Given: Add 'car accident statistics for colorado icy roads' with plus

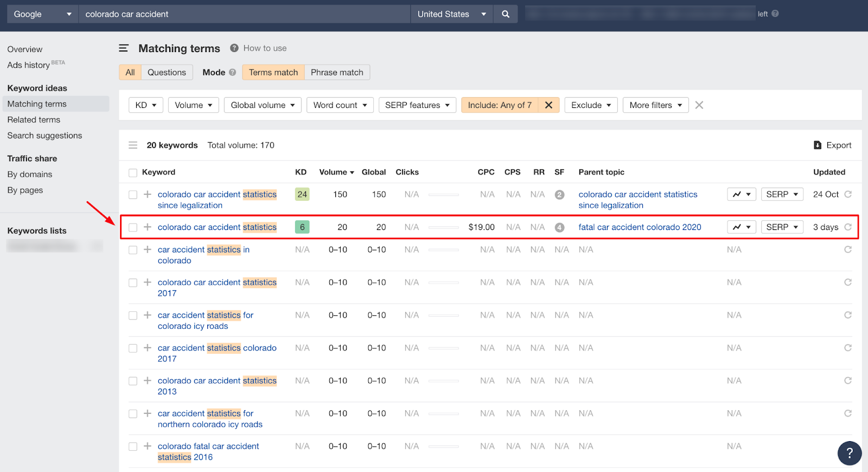Looking at the screenshot, I should [x=148, y=315].
